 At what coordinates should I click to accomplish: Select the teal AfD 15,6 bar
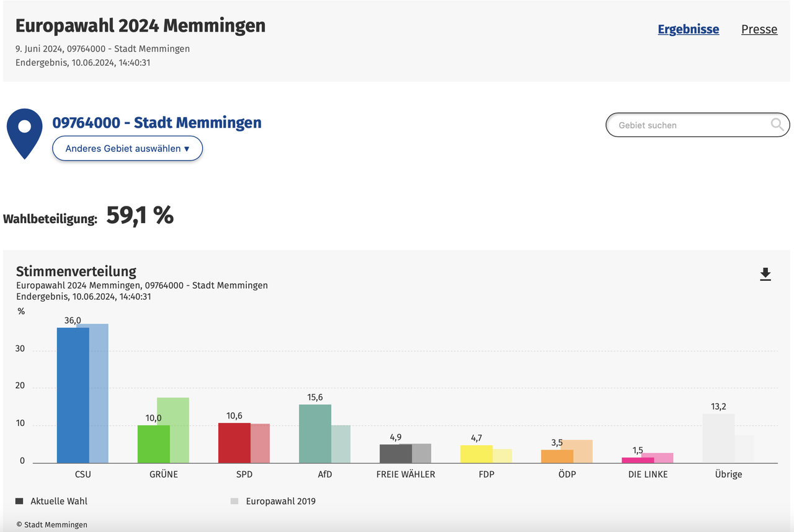[x=315, y=433]
